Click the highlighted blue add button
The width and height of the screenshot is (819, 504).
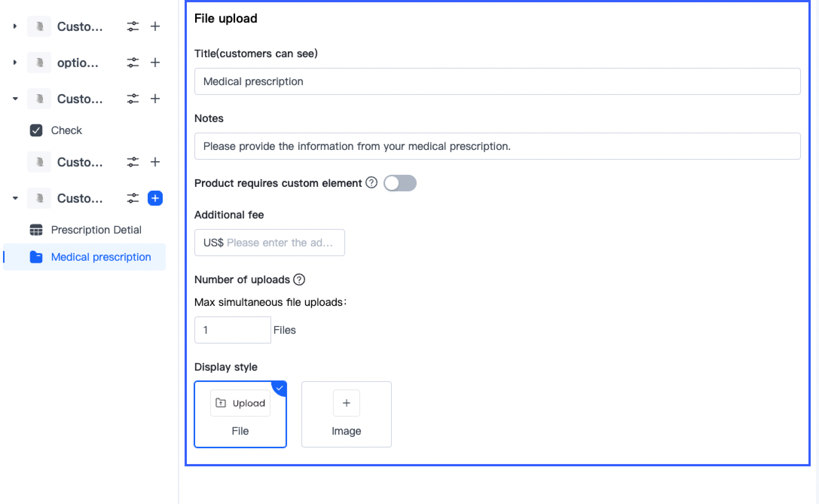click(155, 198)
